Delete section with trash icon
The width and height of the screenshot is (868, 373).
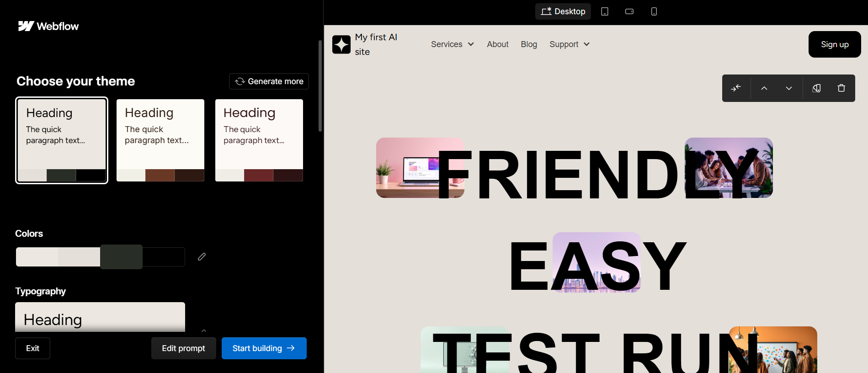pos(841,88)
